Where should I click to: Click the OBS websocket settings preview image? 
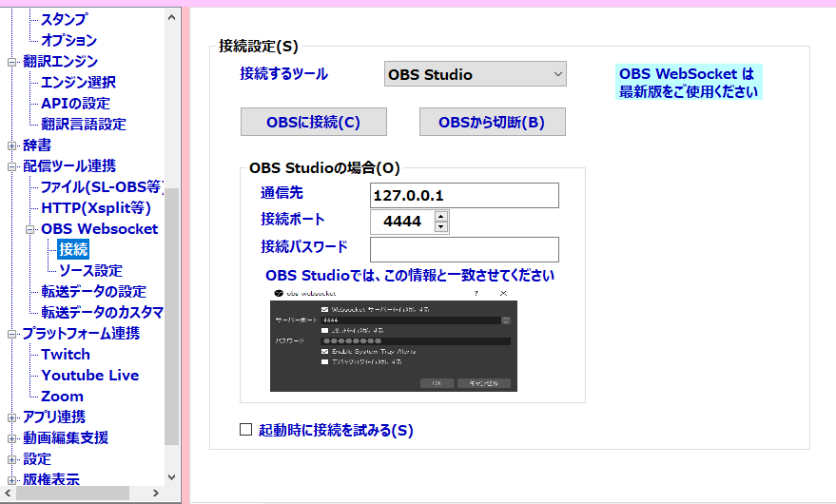pos(394,339)
